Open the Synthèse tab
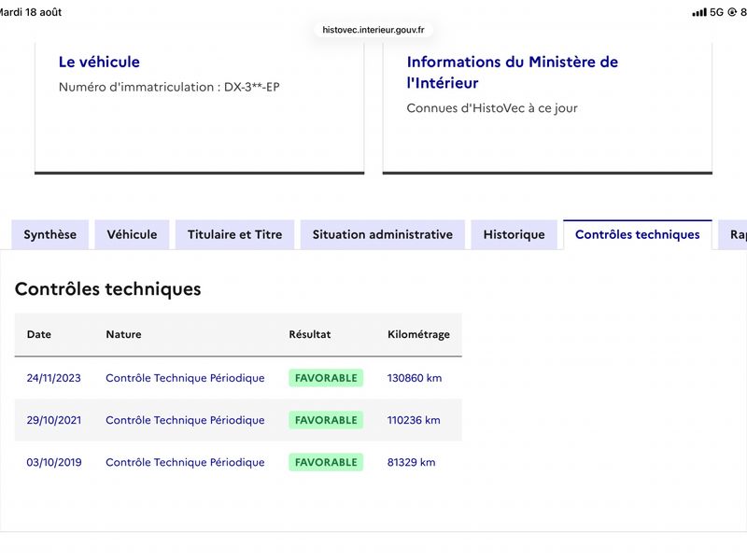The width and height of the screenshot is (747, 560). 50,234
